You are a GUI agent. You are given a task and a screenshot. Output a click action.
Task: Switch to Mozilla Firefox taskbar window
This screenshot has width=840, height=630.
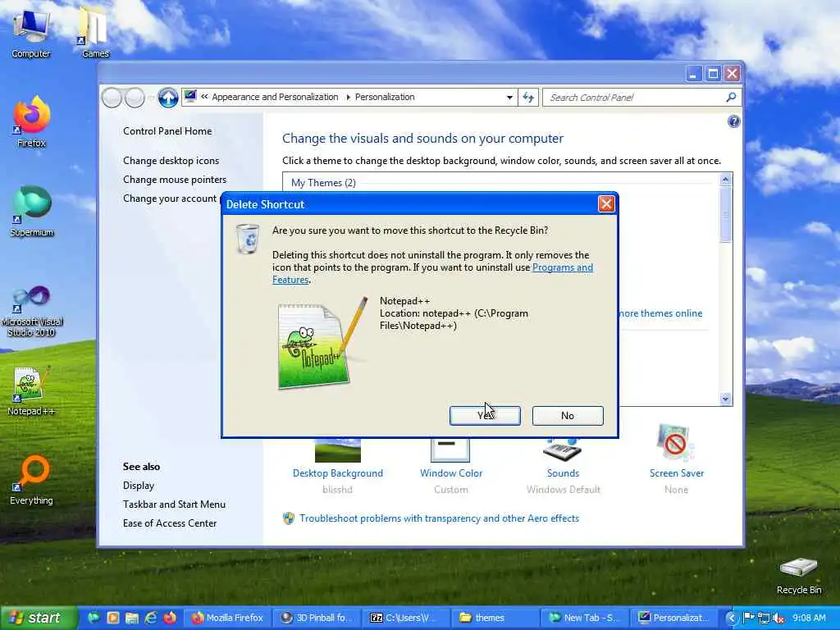pos(227,618)
